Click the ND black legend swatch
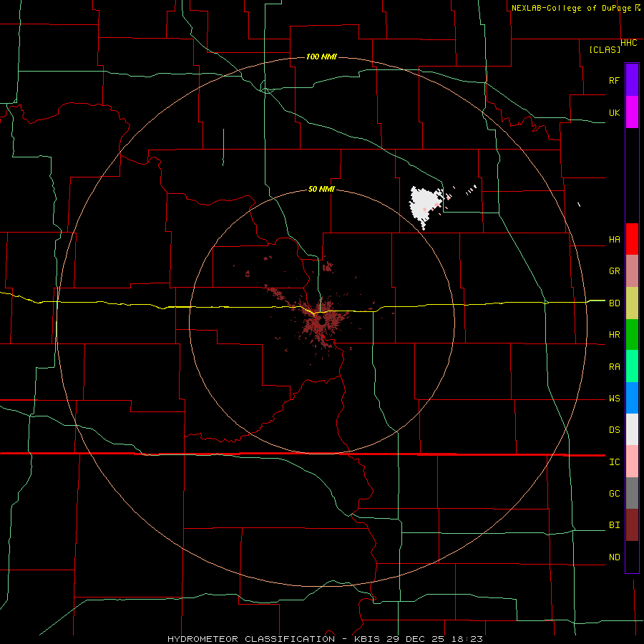This screenshot has width=644, height=644. pos(632,557)
